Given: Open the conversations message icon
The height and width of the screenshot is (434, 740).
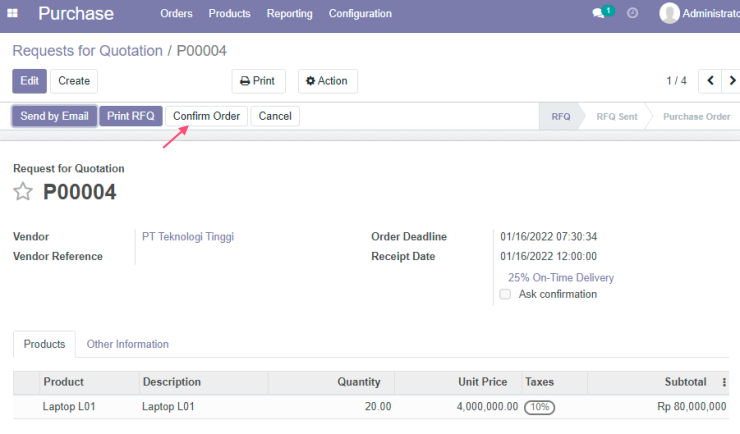Looking at the screenshot, I should point(598,13).
